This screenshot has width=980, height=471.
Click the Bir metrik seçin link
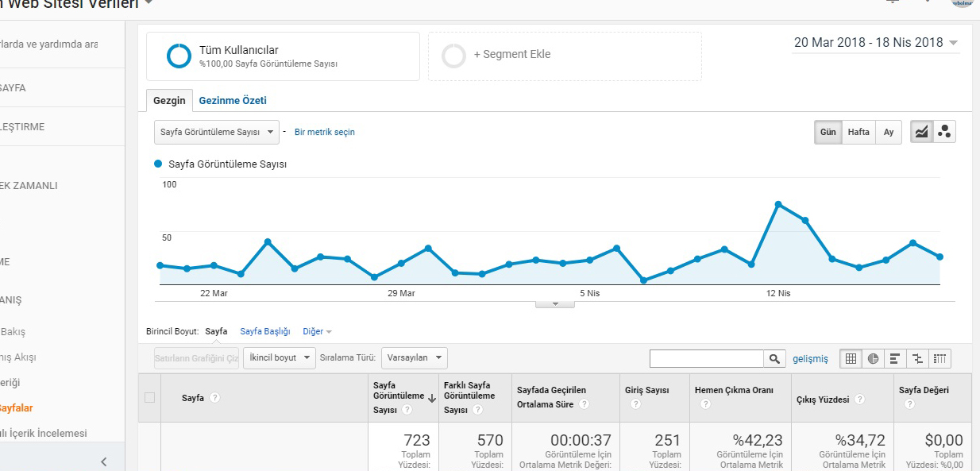coord(325,132)
